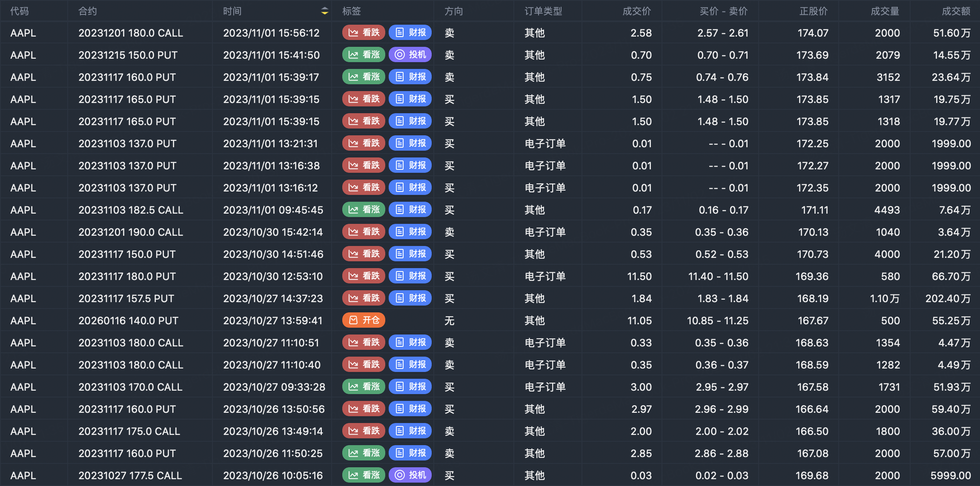Click 看跌 tag on 20231201 180.0 CALL row
Screen dimensions: 980x486
point(364,32)
